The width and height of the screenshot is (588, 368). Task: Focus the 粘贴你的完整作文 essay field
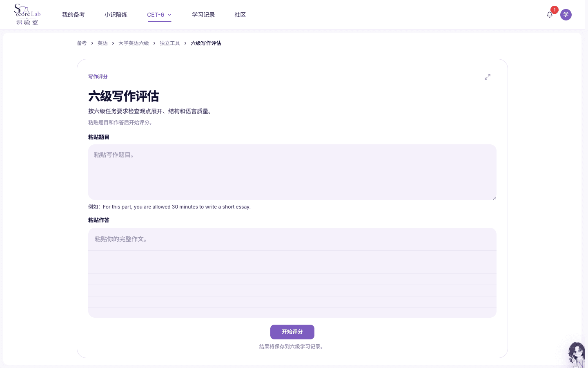pos(292,273)
